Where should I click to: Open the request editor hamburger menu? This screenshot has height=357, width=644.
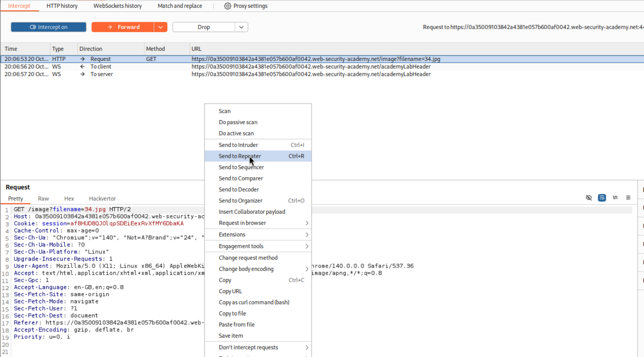[628, 198]
